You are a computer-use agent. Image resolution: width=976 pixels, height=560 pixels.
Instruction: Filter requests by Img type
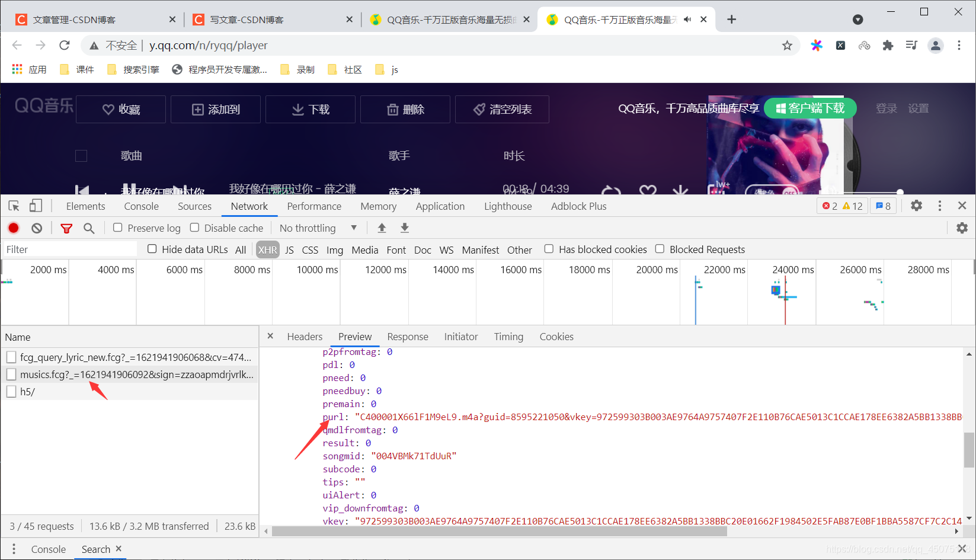coord(335,250)
